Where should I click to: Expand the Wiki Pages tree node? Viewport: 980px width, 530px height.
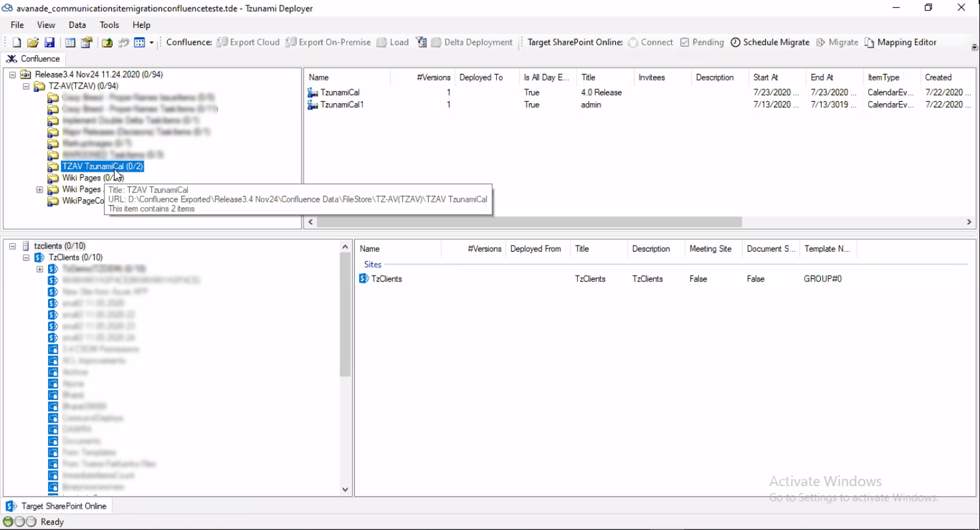(x=39, y=189)
